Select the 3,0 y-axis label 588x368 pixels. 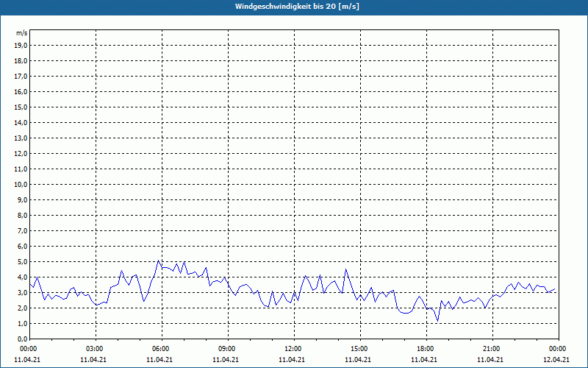(x=22, y=292)
